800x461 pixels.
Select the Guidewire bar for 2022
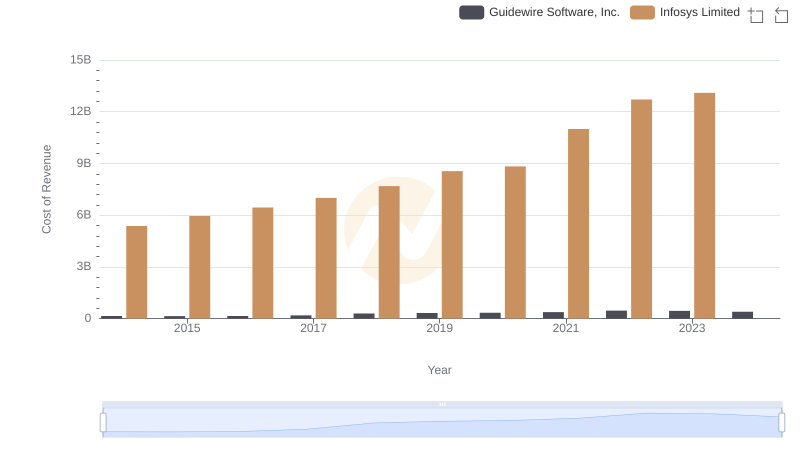616,315
